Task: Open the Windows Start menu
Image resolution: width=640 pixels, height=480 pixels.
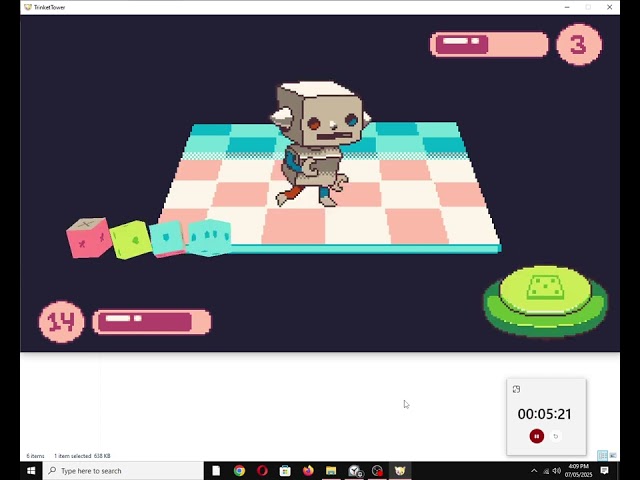Action: point(31,471)
